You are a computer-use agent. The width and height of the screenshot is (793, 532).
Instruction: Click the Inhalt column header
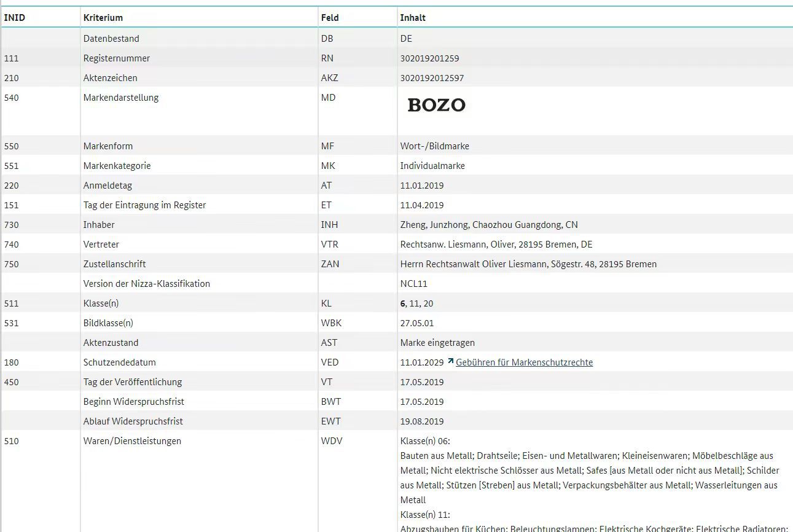(x=413, y=18)
